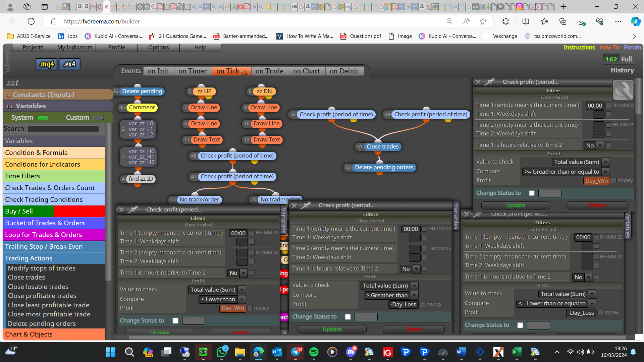The image size is (644, 362).
Task: Open Discord from the taskbar
Action: pyautogui.click(x=351, y=352)
